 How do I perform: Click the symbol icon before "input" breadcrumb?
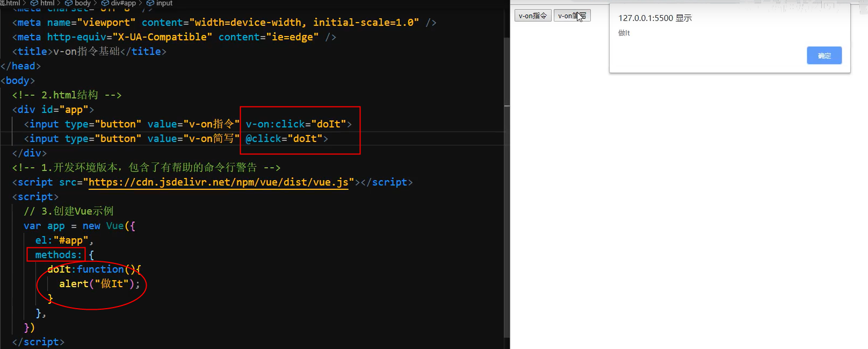click(x=150, y=3)
